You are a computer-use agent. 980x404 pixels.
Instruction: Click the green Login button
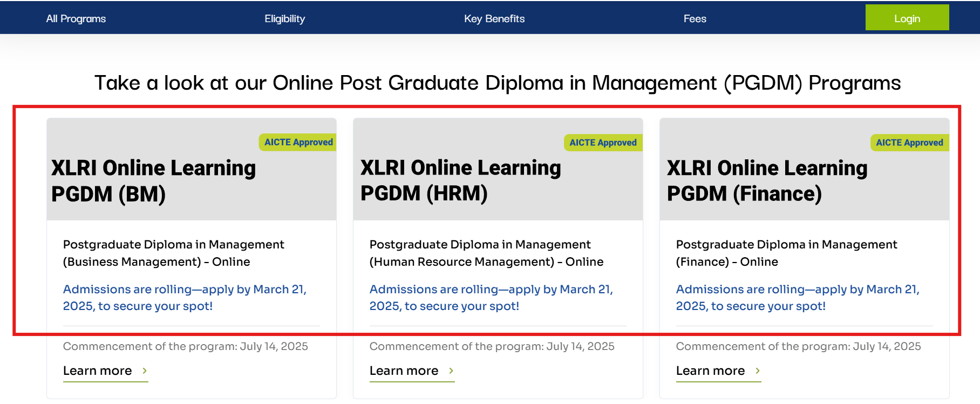point(907,17)
